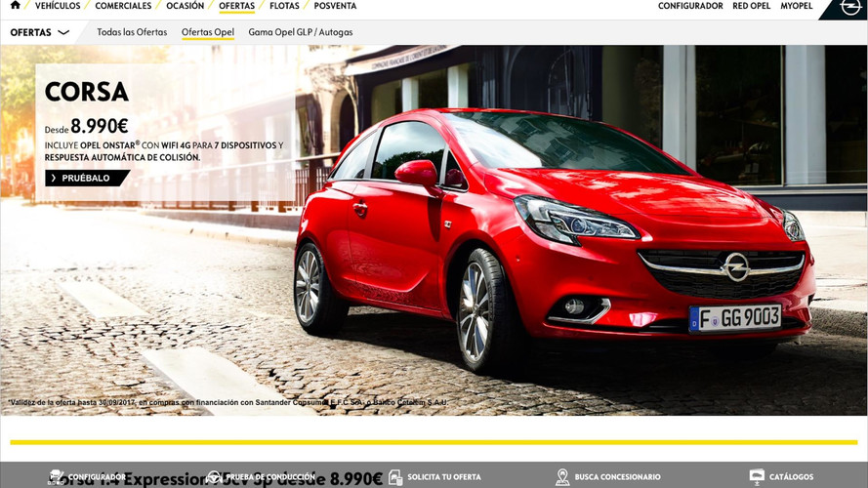This screenshot has height=488, width=868.
Task: Click the steering wheel test-drive icon
Action: point(214,477)
